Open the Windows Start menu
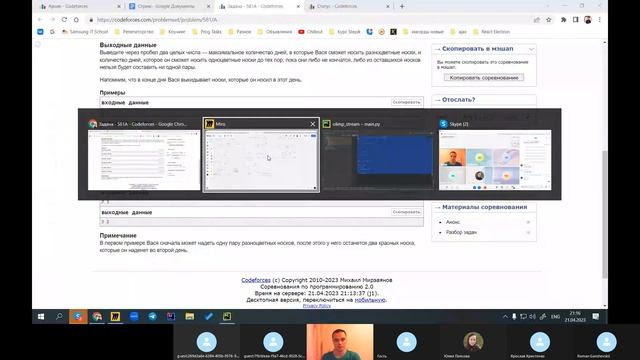 (x=41, y=316)
